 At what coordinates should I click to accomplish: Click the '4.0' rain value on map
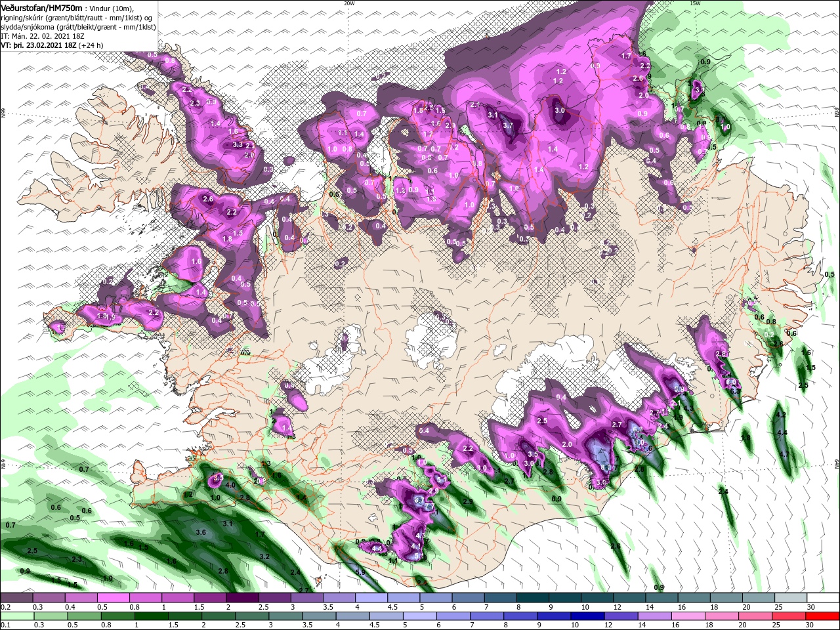230,485
